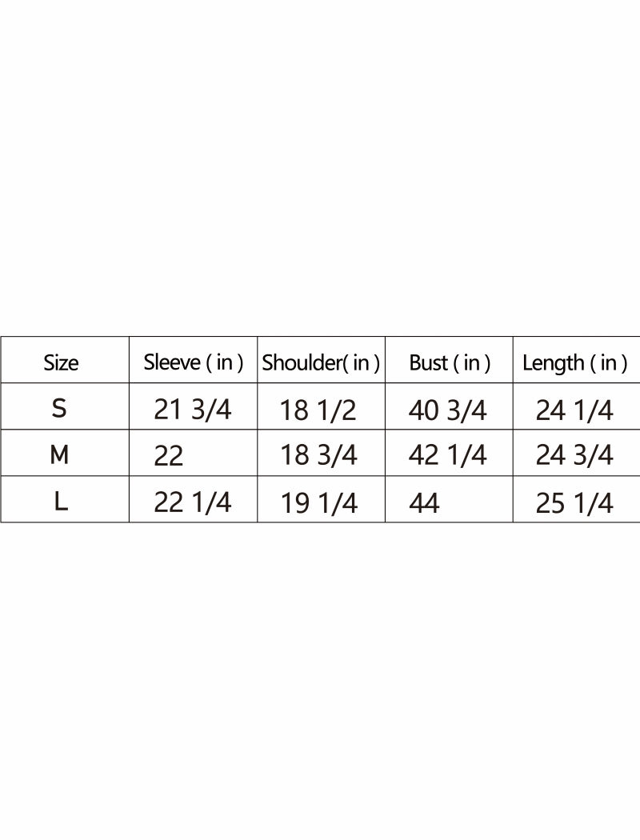Screen dimensions: 640x840
Task: Click the Size column header
Action: [x=61, y=363]
